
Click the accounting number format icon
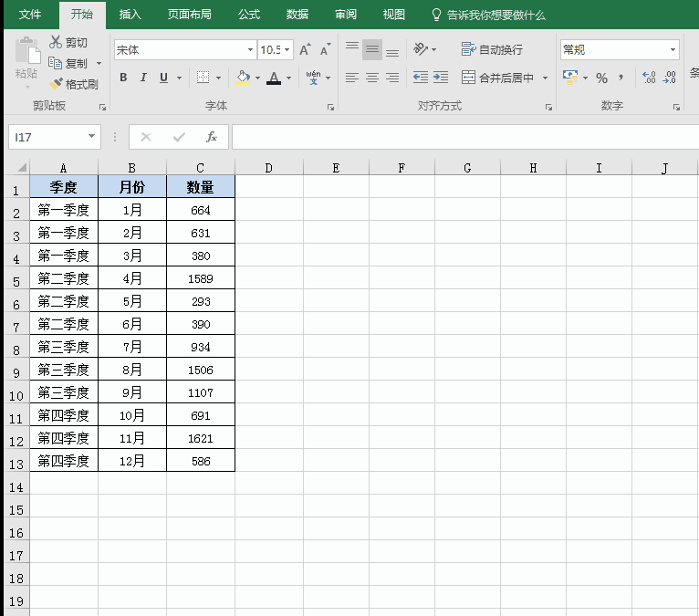tap(570, 78)
